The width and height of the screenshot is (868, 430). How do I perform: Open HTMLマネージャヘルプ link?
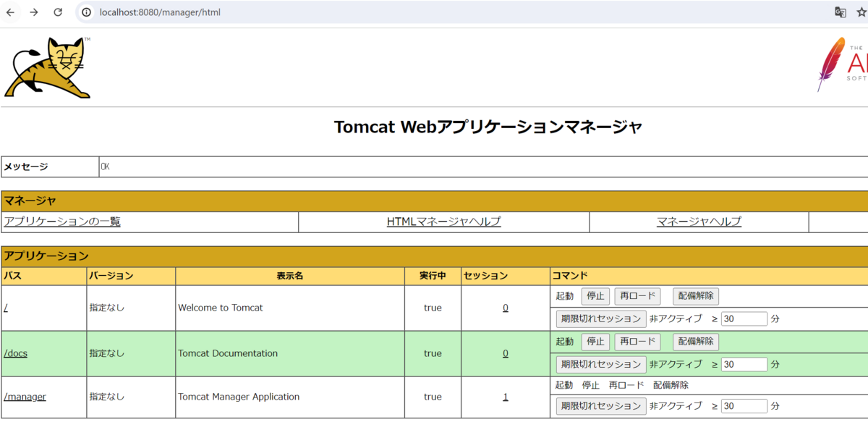(x=443, y=222)
